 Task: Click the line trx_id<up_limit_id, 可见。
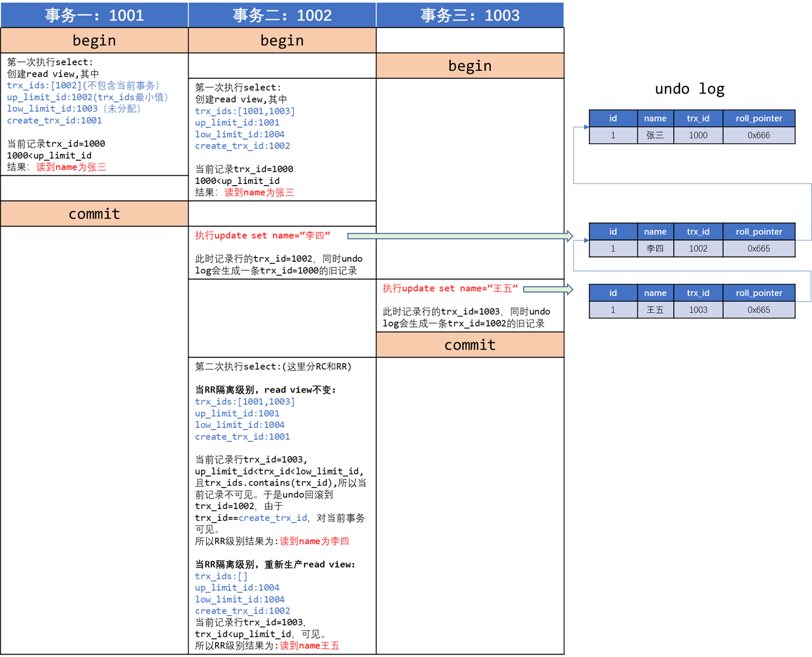tap(261, 634)
